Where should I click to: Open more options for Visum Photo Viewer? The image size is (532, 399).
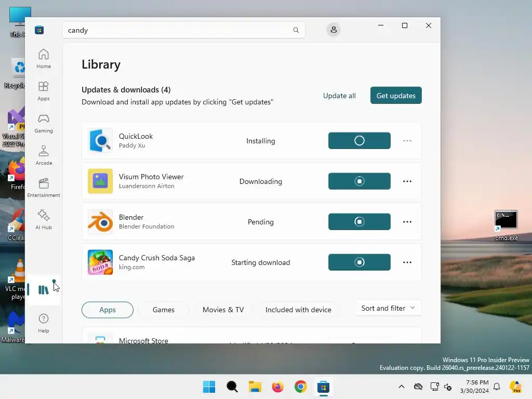(x=407, y=181)
